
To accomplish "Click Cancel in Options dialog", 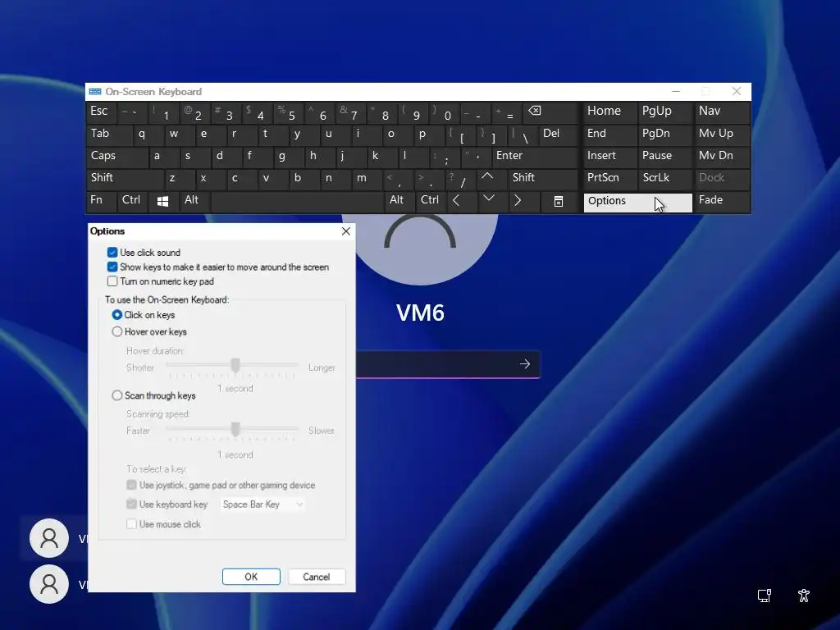I will click(x=317, y=577).
